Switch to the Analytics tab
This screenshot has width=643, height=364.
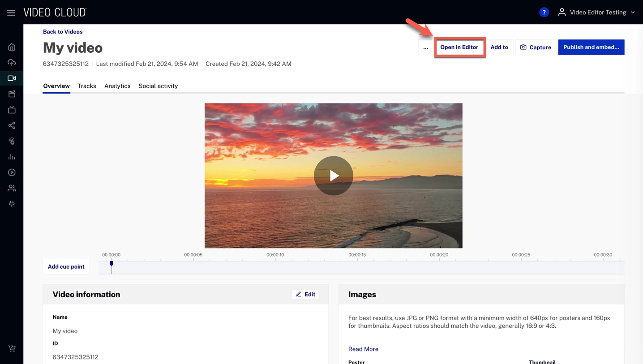117,86
